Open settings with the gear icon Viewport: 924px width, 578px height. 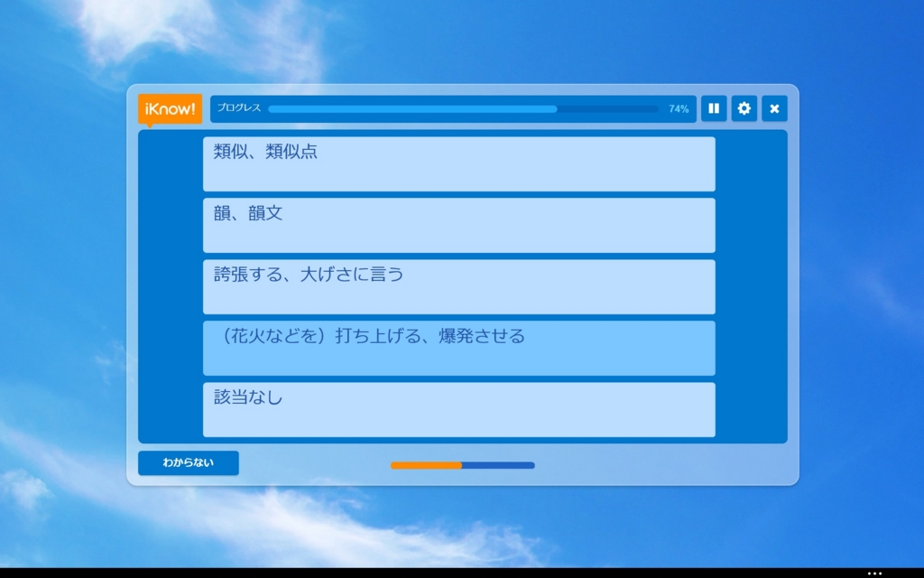(x=744, y=108)
